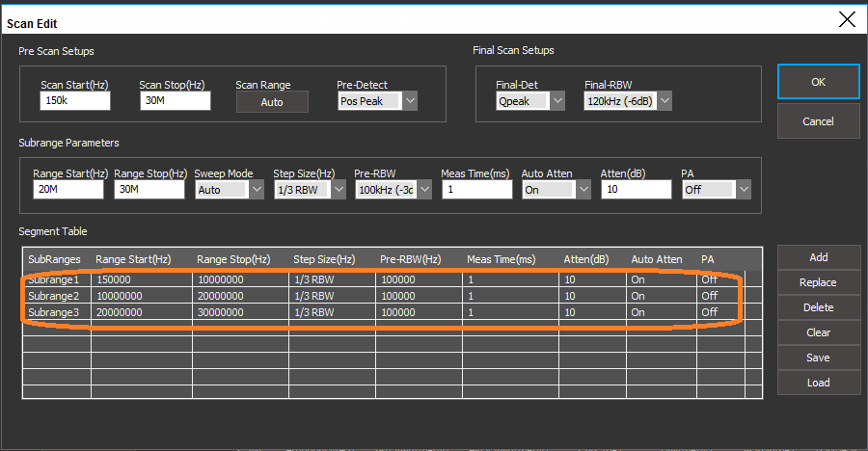
Task: Click the Cancel button
Action: pos(818,121)
